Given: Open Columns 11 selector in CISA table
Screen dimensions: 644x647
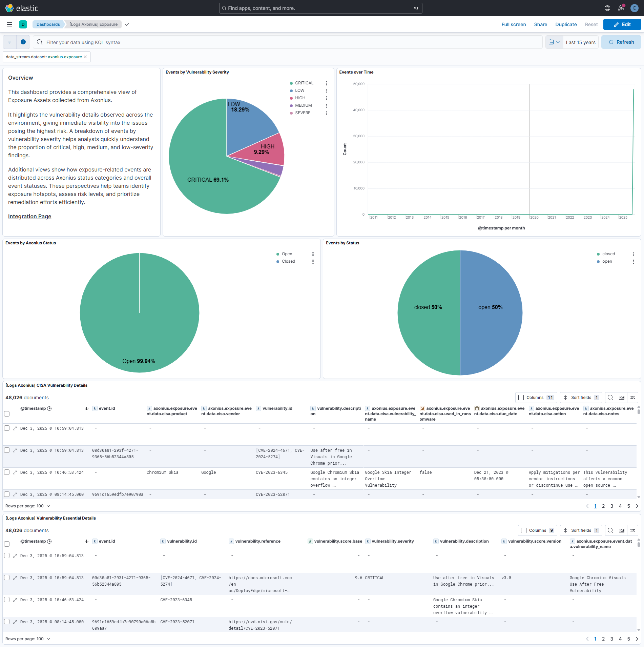Looking at the screenshot, I should point(536,398).
